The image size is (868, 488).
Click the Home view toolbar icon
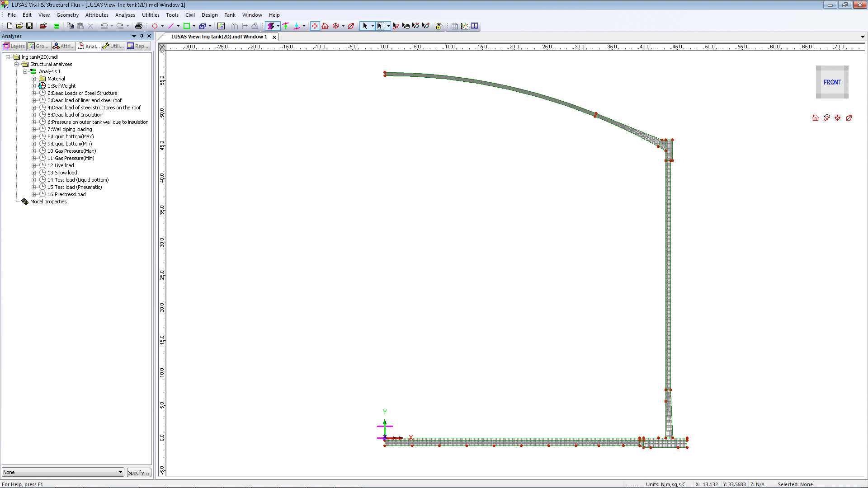325,26
